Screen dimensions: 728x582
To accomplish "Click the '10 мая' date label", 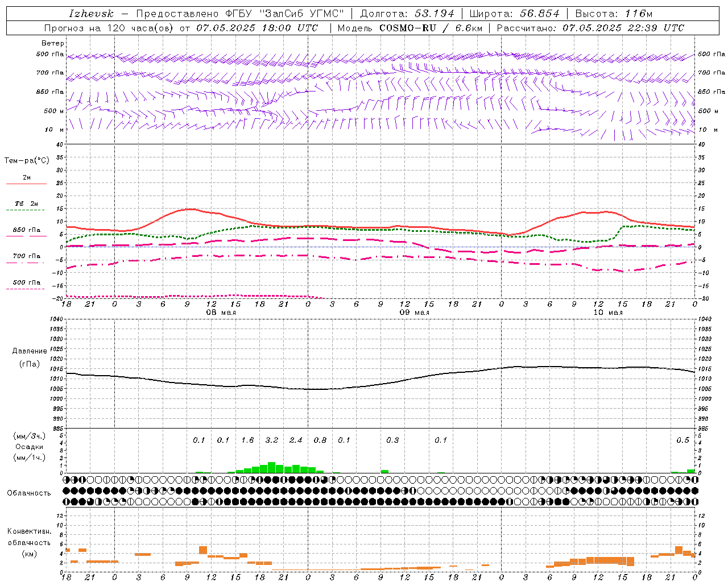I will [x=608, y=313].
